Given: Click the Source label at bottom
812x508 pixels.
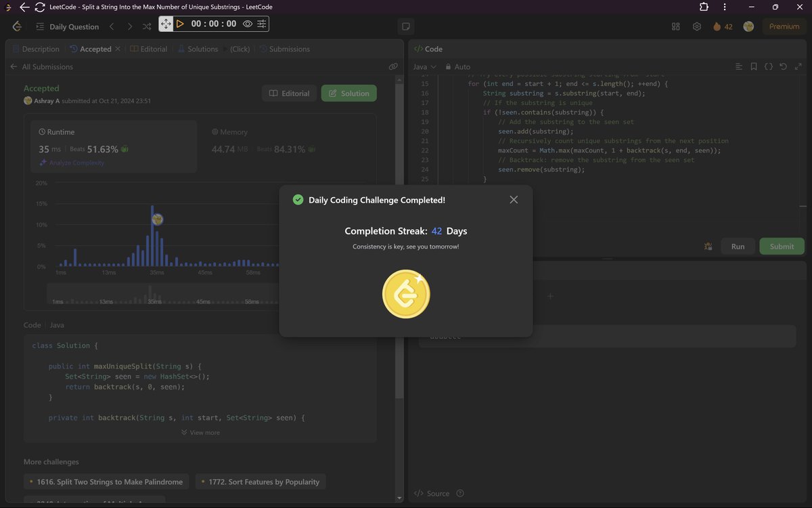Looking at the screenshot, I should tap(432, 493).
